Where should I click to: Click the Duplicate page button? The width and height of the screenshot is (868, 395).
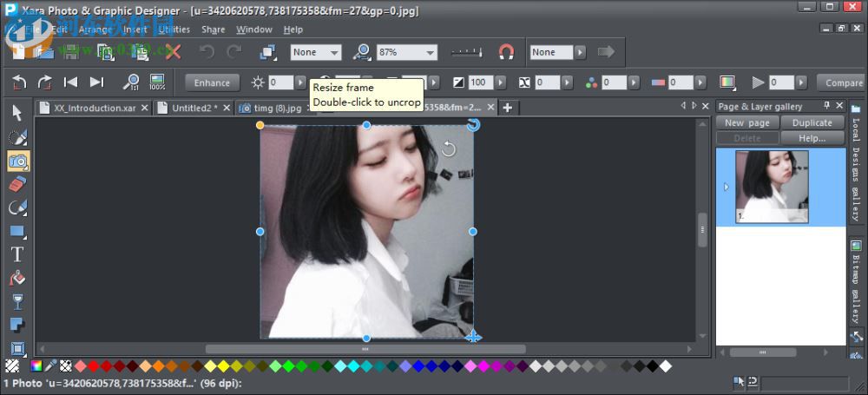click(812, 123)
